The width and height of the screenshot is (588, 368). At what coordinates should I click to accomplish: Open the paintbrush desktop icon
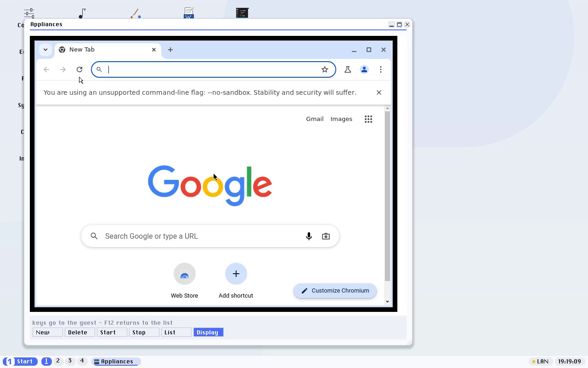(136, 13)
